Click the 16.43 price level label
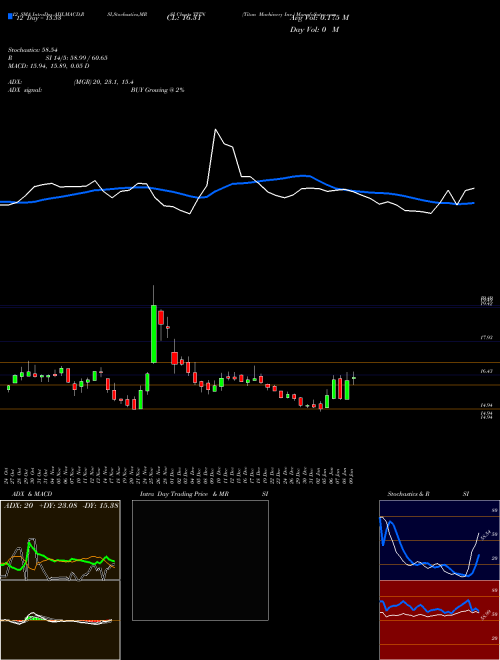 [x=486, y=371]
